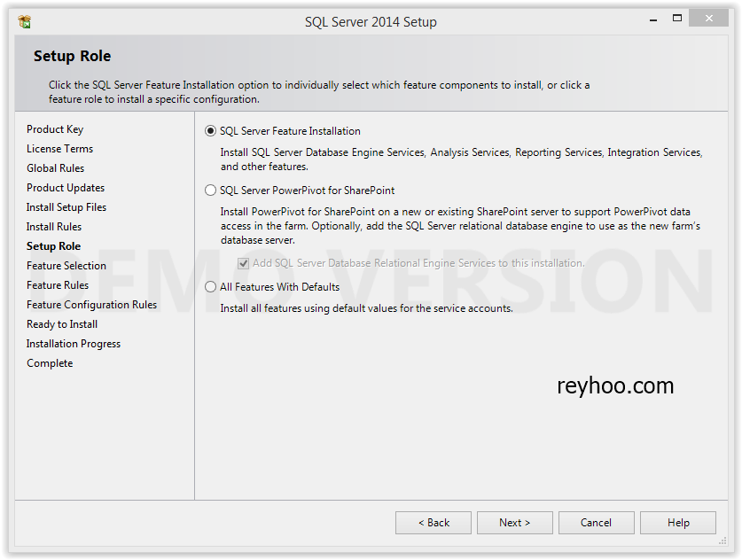742x560 pixels.
Task: Cancel the SQL Server setup
Action: pyautogui.click(x=597, y=523)
